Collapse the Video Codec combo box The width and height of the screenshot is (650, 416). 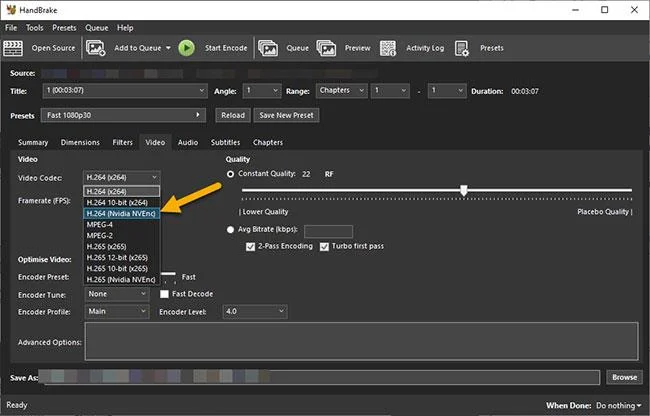pyautogui.click(x=122, y=177)
